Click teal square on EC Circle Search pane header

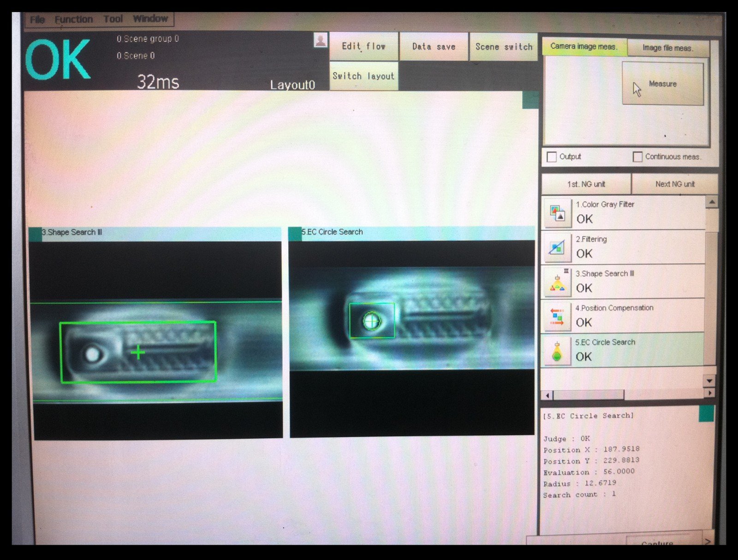point(295,233)
